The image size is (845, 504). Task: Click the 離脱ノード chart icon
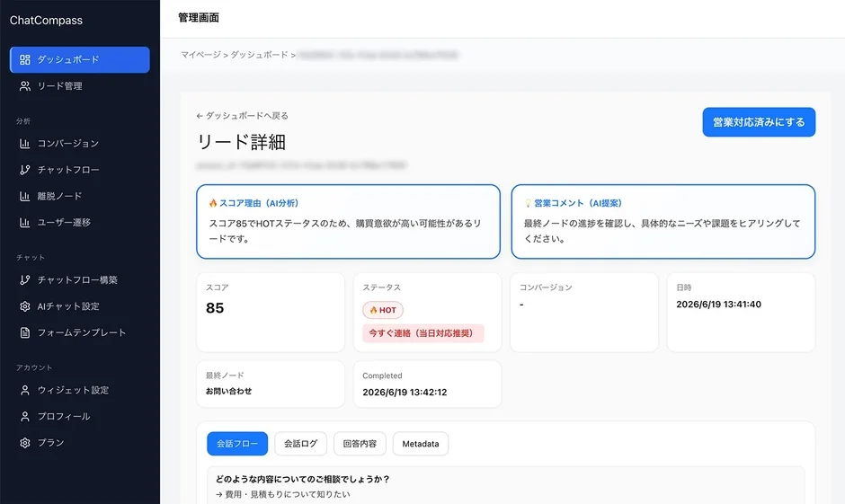pyautogui.click(x=25, y=197)
